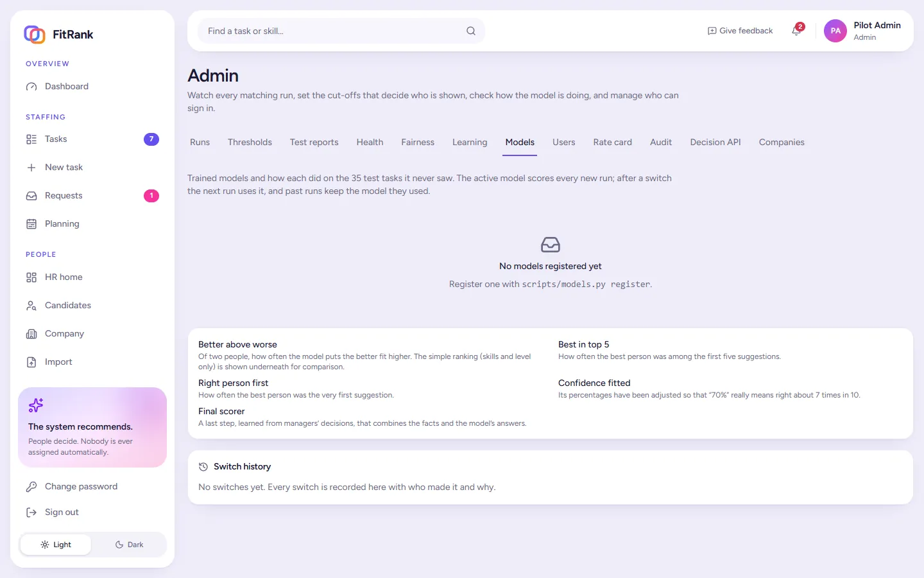Click the Import file icon
Viewport: 924px width, 578px height.
pyautogui.click(x=31, y=362)
